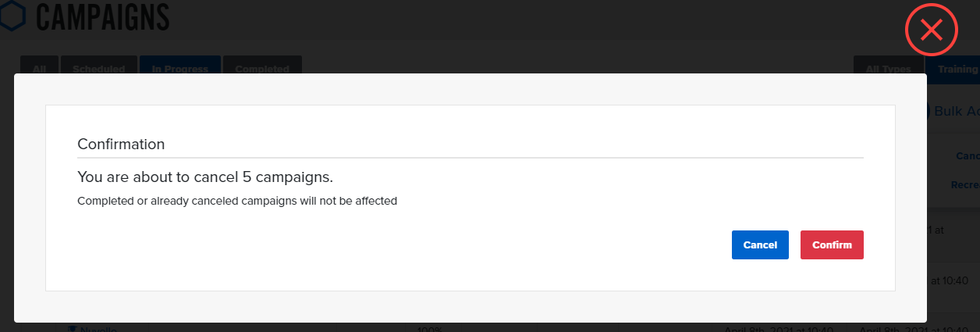Click the 100% progress value in the table
Viewport: 980px width, 332px height.
point(431,329)
